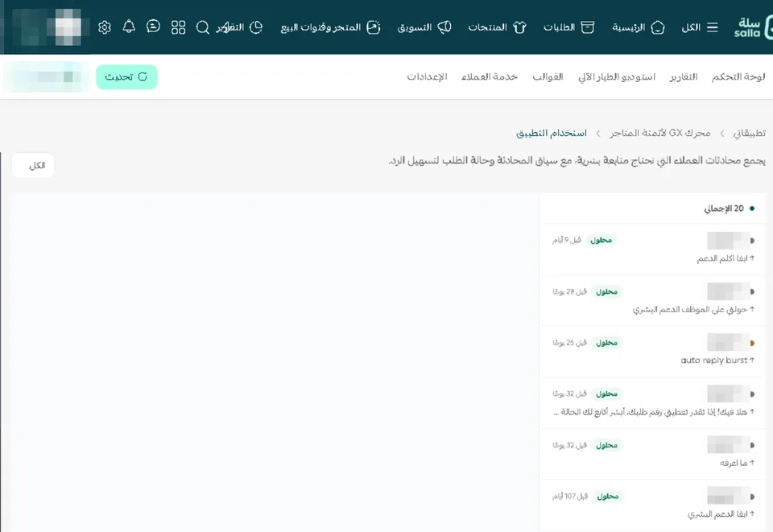Image resolution: width=773 pixels, height=532 pixels.
Task: Click the search magnifier icon
Action: (x=203, y=27)
